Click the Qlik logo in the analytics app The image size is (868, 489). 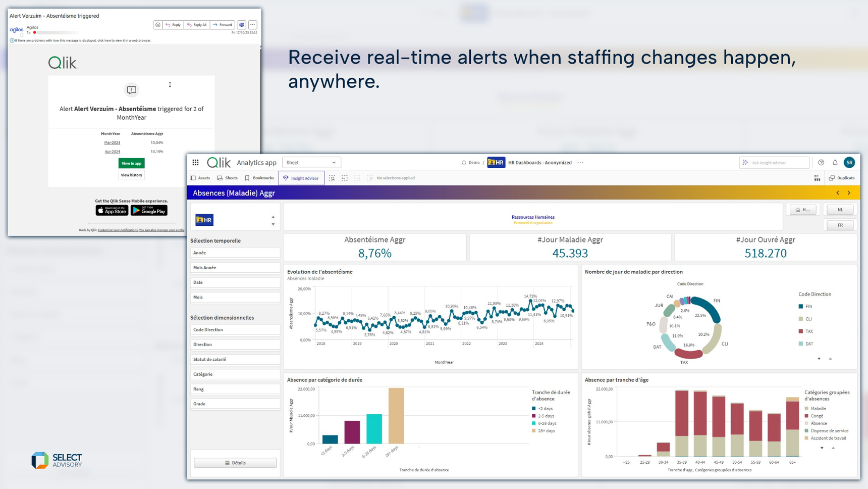[x=219, y=163]
